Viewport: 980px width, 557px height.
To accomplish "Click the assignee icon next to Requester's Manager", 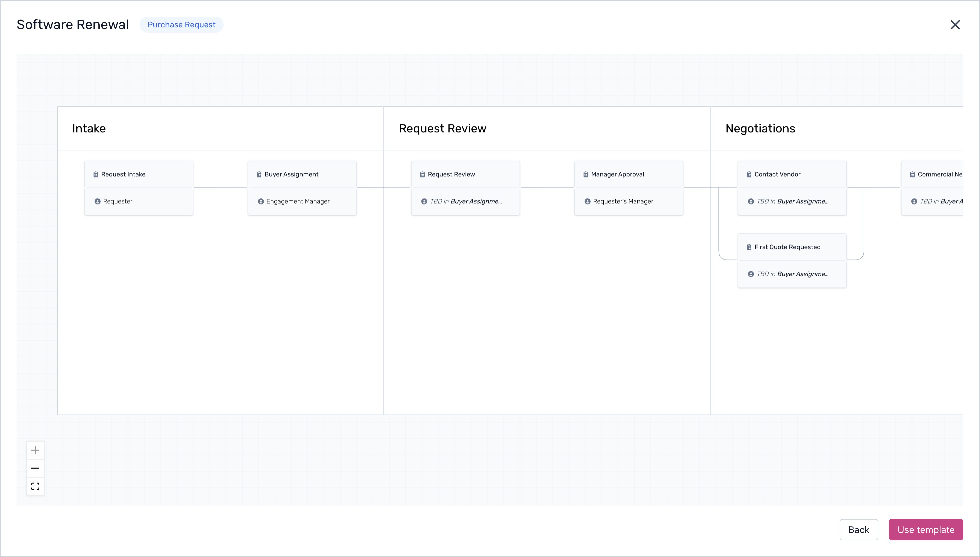I will point(587,201).
